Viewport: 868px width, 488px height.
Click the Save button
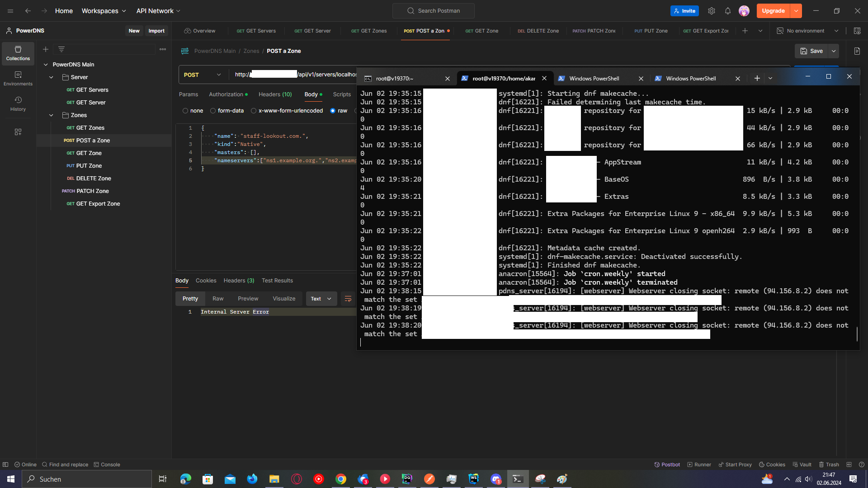[811, 51]
